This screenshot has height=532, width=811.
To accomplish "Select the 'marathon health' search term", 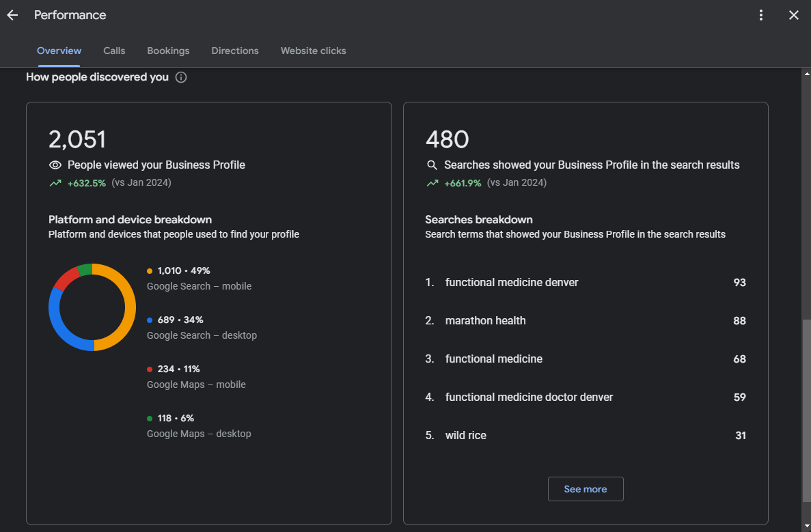I will (x=485, y=320).
